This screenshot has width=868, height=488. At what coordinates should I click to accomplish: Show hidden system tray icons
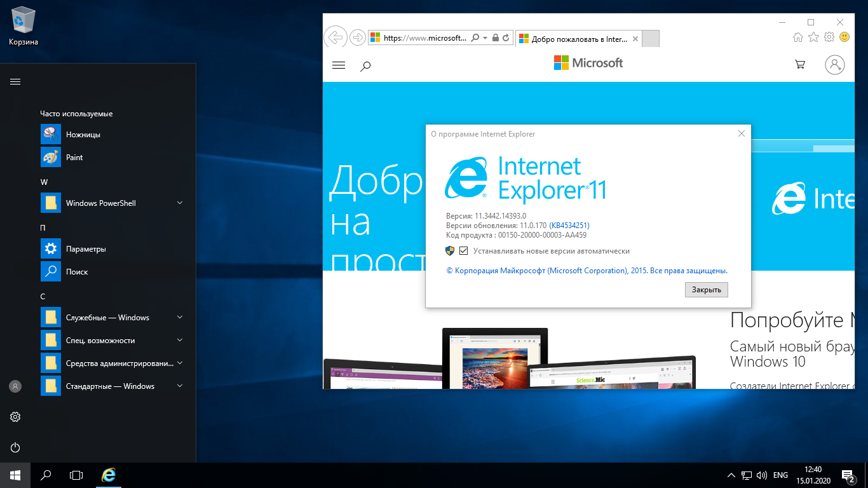pyautogui.click(x=731, y=475)
